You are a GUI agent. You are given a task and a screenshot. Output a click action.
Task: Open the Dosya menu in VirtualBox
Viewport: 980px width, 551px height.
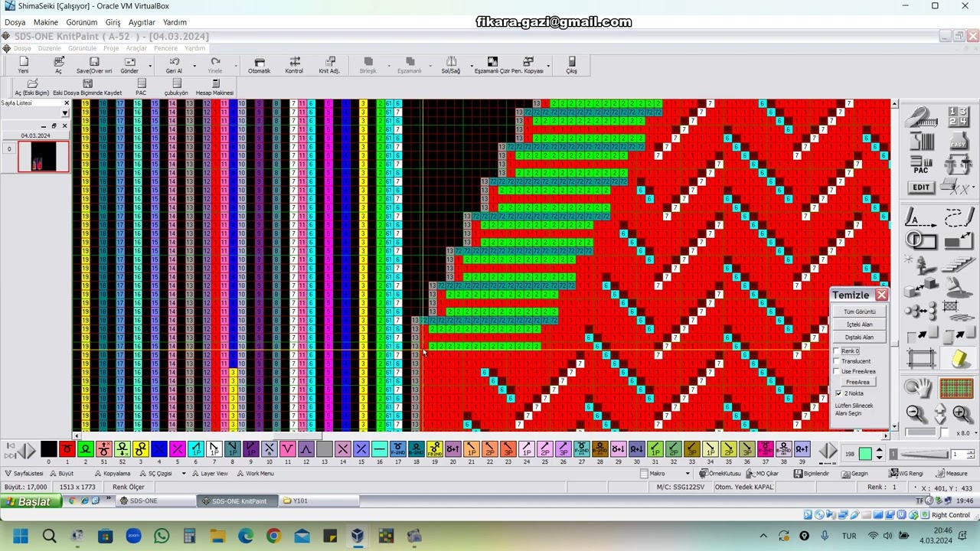coord(15,22)
